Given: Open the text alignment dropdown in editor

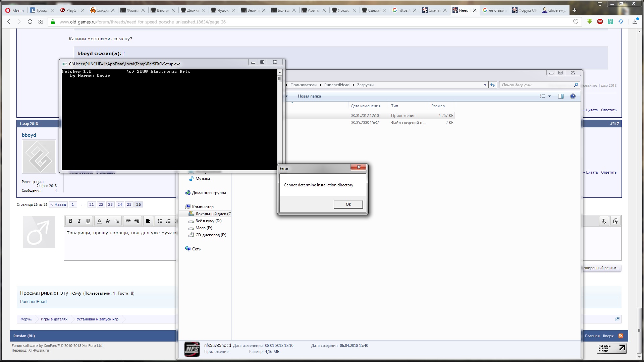Looking at the screenshot, I should (x=148, y=221).
